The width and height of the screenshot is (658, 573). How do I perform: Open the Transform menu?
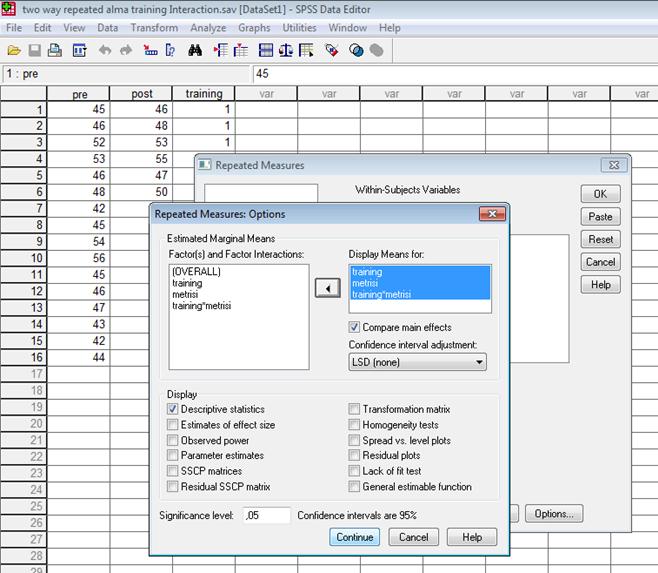point(154,28)
